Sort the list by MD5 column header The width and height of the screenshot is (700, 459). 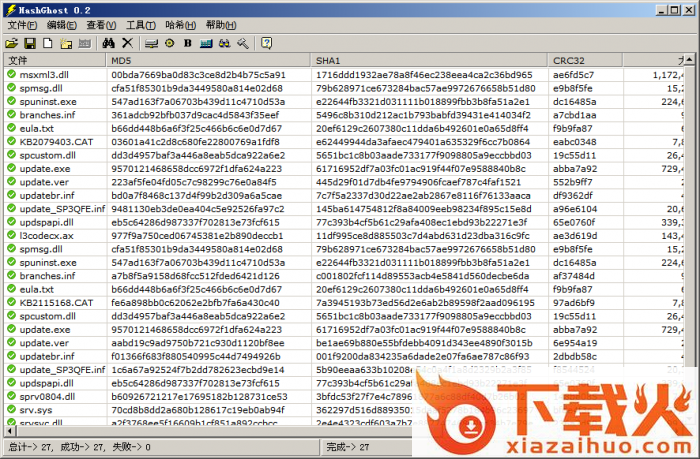(x=120, y=60)
